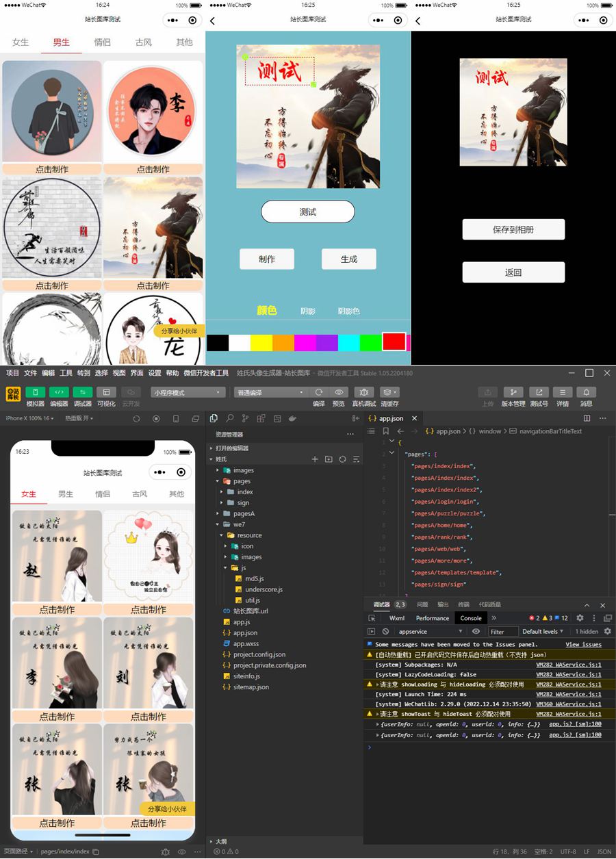The width and height of the screenshot is (616, 859).
Task: Switch to the Wxml debugger tab
Action: pyautogui.click(x=396, y=618)
